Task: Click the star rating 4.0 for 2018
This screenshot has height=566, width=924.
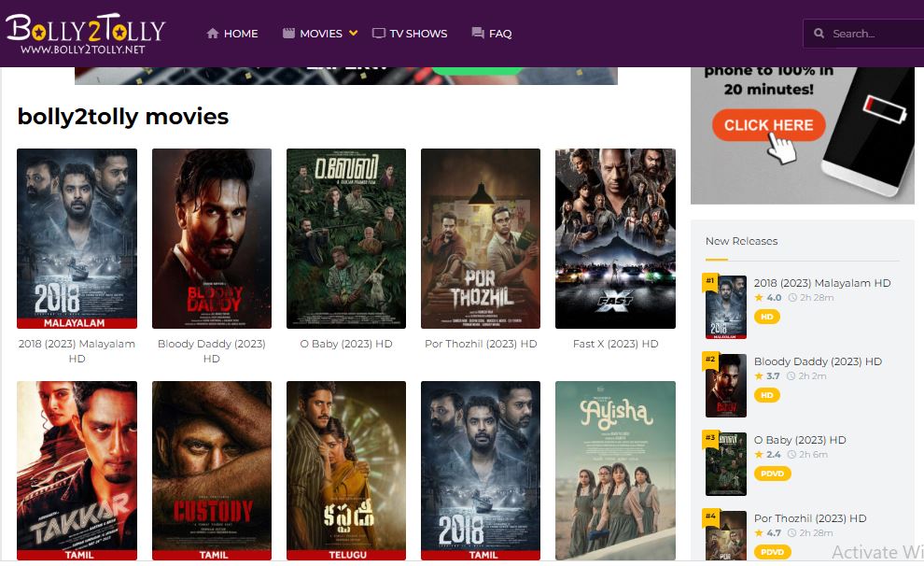Action: coord(768,298)
